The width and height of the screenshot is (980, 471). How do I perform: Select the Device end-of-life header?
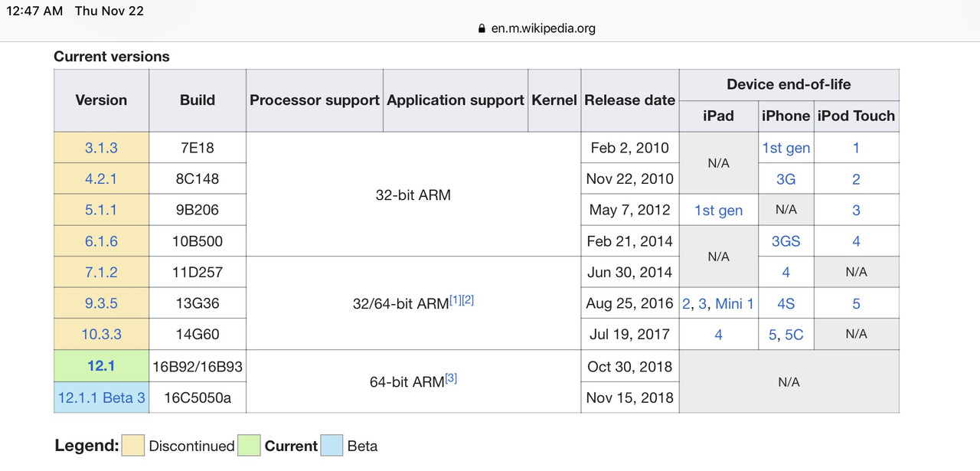click(x=789, y=84)
